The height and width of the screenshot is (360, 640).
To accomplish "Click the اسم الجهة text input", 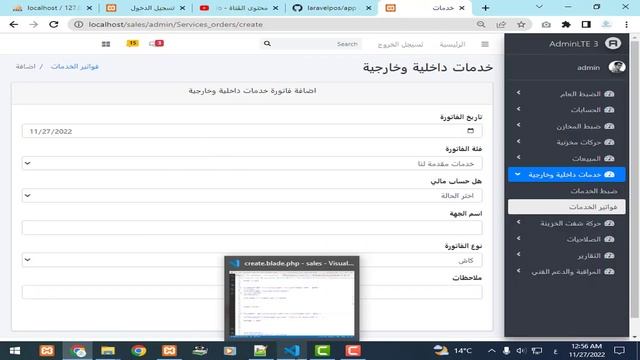I will point(252,228).
